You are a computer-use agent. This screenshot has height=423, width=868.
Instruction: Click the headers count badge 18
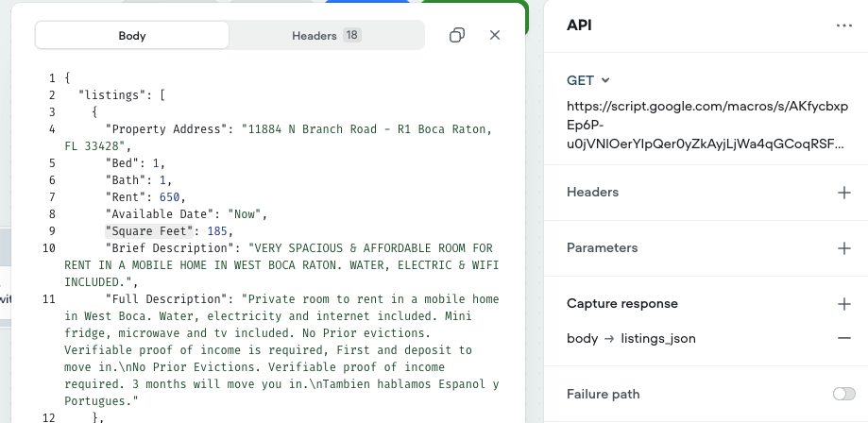click(351, 35)
